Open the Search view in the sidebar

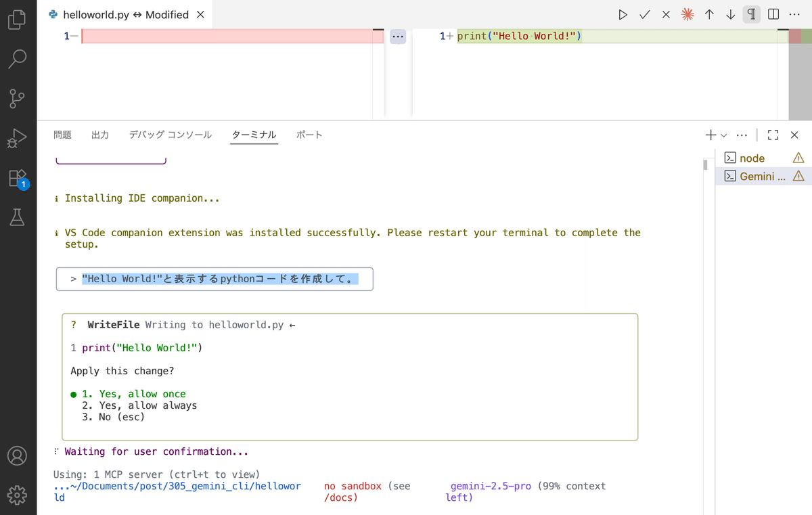point(18,60)
